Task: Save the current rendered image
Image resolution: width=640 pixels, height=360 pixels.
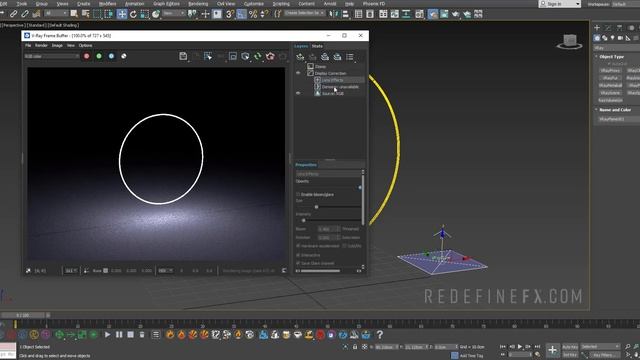Action: (x=183, y=56)
